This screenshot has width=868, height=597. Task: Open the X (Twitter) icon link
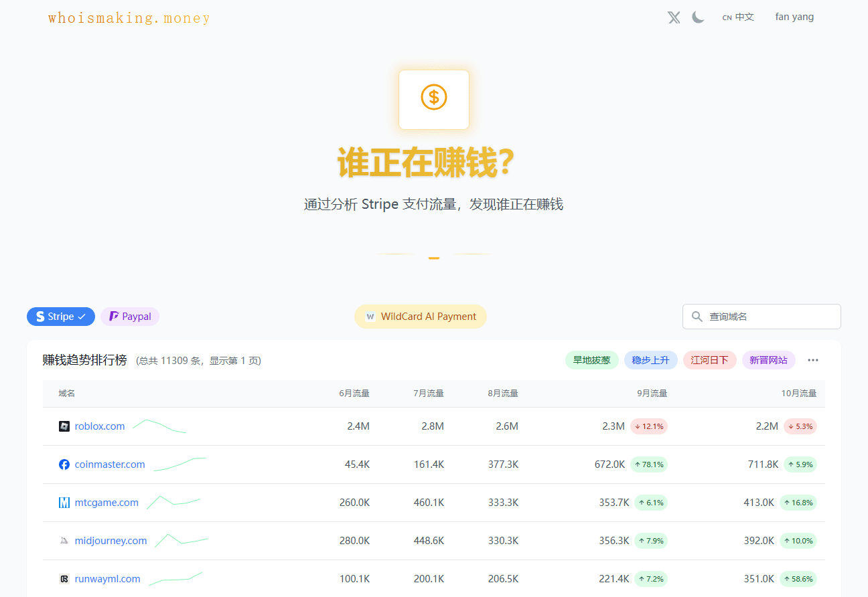674,17
